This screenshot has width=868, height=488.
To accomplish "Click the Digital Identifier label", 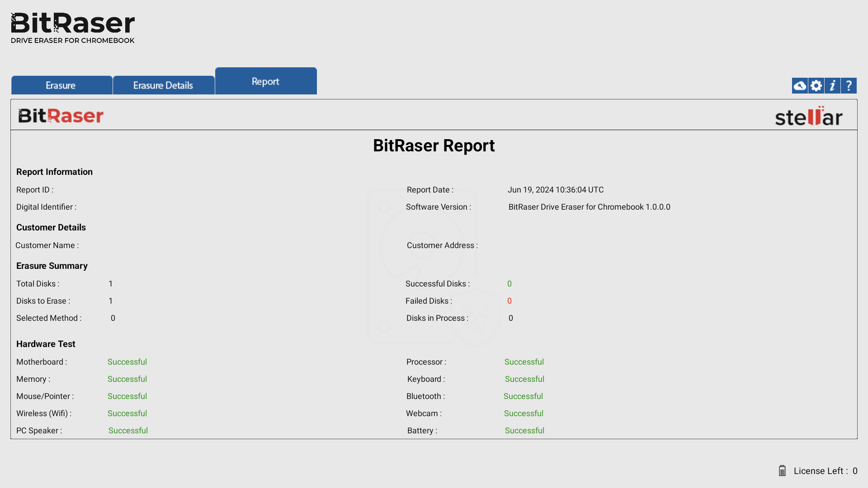I will point(46,207).
